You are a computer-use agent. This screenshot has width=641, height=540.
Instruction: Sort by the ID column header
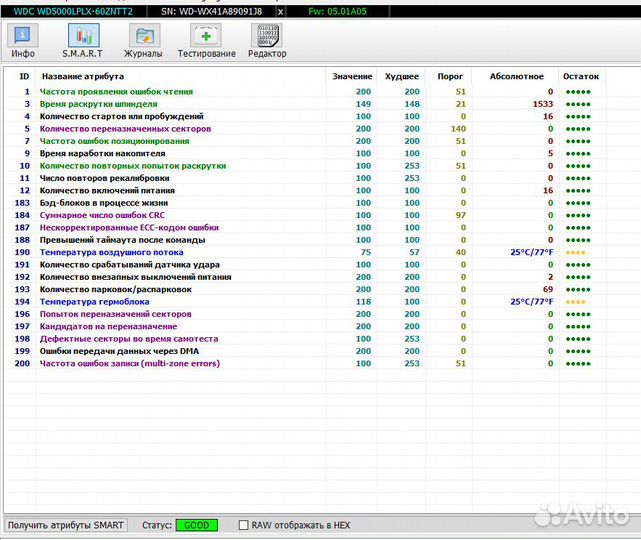[x=24, y=76]
